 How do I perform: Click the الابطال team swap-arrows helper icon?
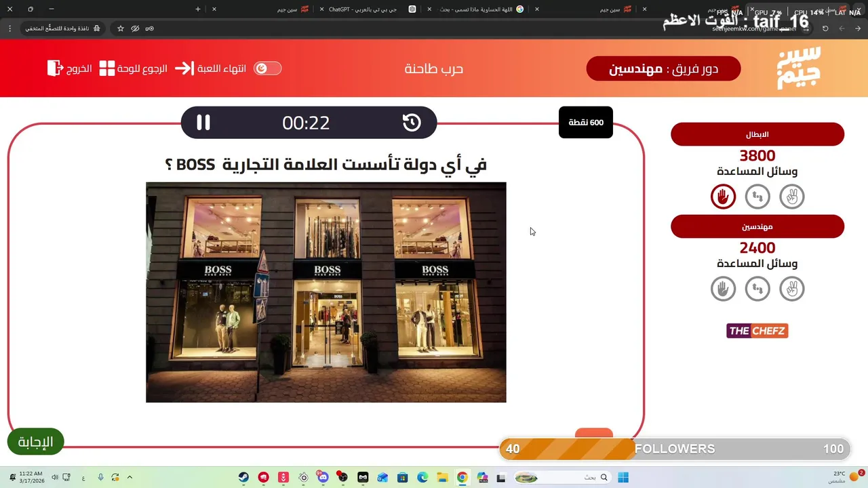[757, 197]
